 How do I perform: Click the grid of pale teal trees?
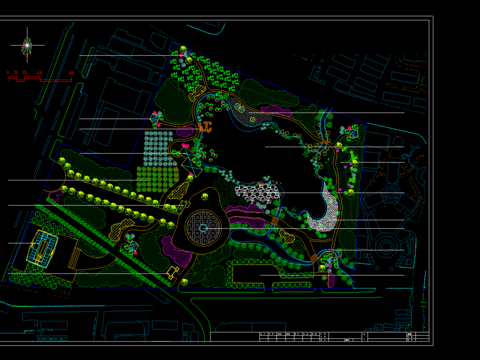[x=159, y=148]
